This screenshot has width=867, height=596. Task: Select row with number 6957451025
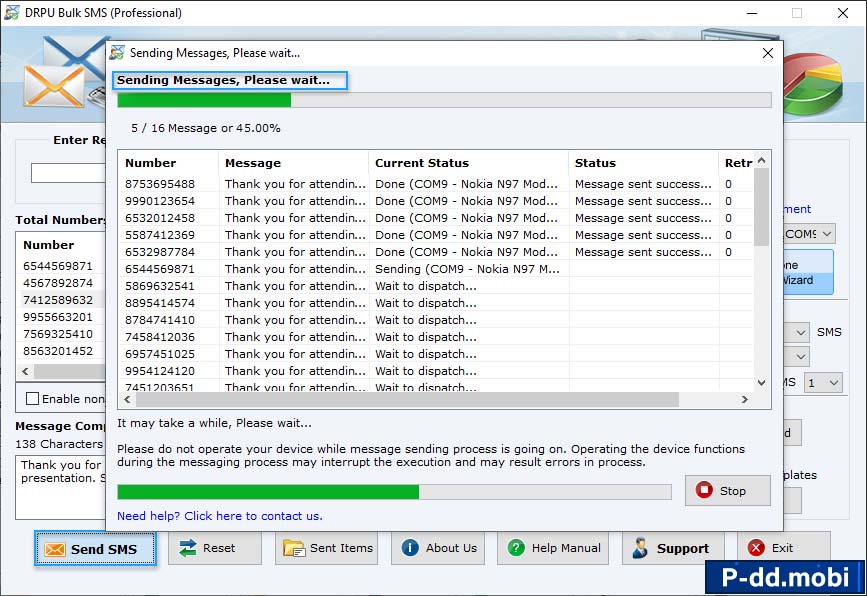436,354
